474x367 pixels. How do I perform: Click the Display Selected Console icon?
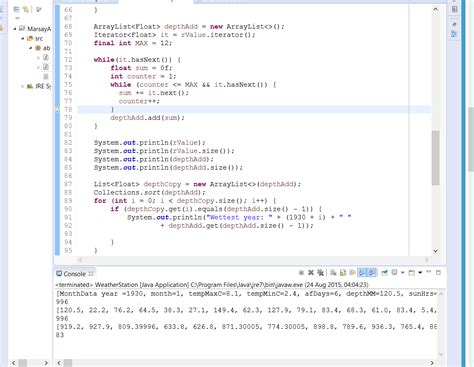(x=394, y=272)
